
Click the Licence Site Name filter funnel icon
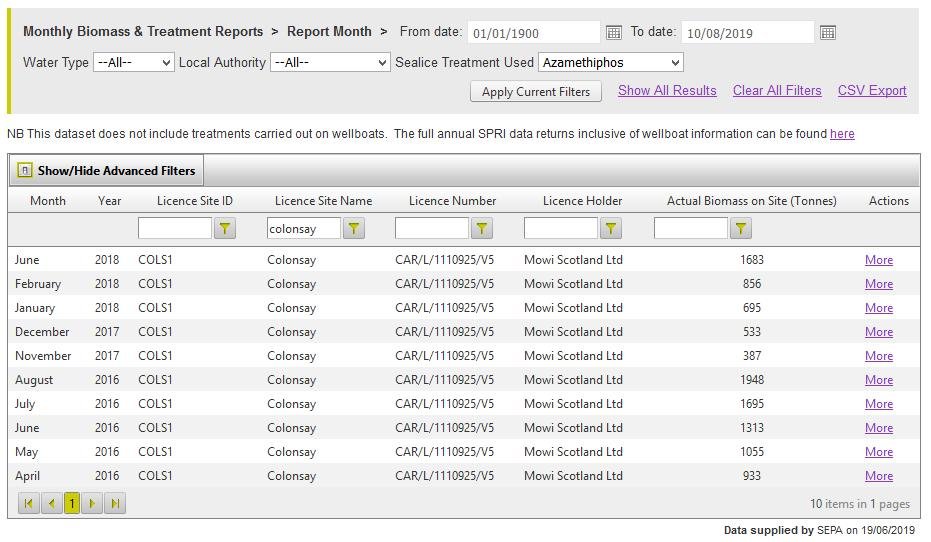pos(354,229)
